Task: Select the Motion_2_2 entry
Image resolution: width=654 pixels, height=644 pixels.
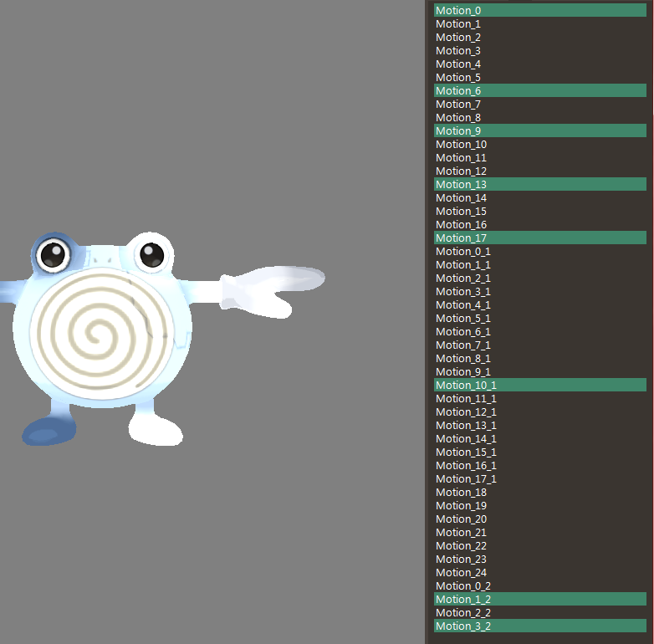Action: (x=539, y=612)
